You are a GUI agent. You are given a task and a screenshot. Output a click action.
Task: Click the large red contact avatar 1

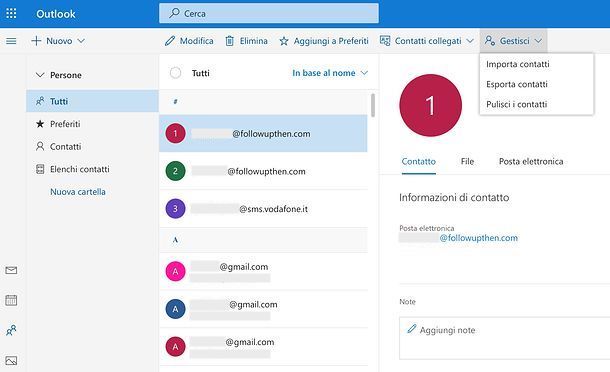(431, 105)
